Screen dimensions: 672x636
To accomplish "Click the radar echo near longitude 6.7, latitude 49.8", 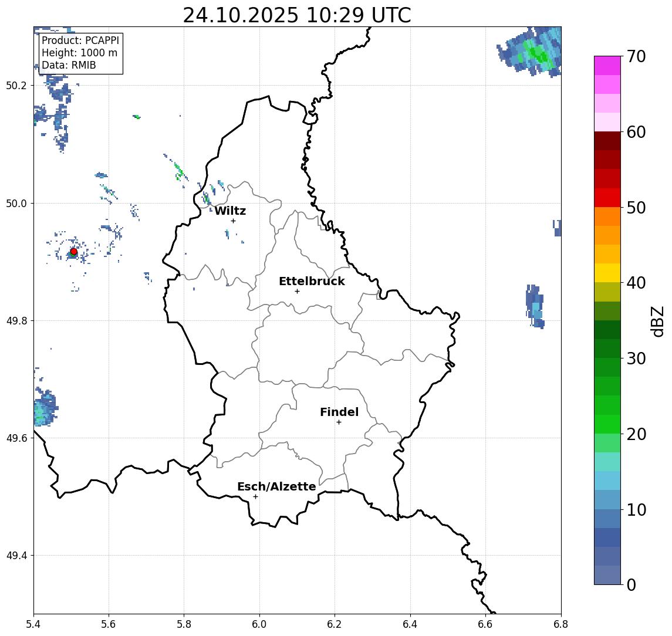I will click(x=535, y=306).
